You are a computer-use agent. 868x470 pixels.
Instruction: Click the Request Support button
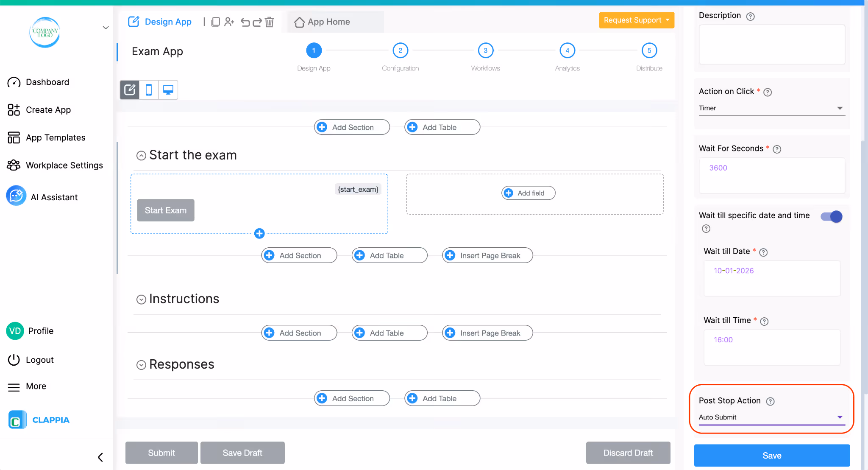636,20
